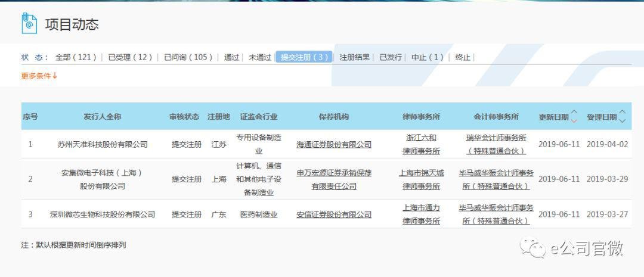Select the 通过 status filter
644x277 pixels.
click(x=231, y=57)
